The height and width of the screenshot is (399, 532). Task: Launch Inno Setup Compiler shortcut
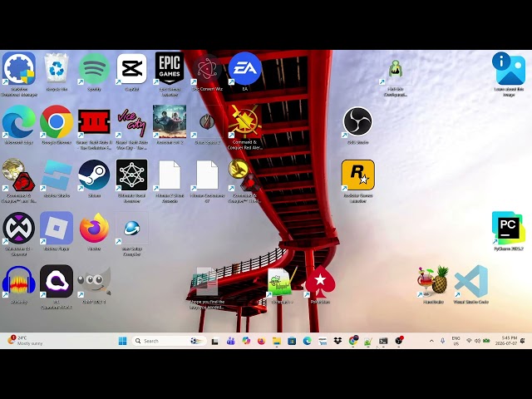coord(131,229)
